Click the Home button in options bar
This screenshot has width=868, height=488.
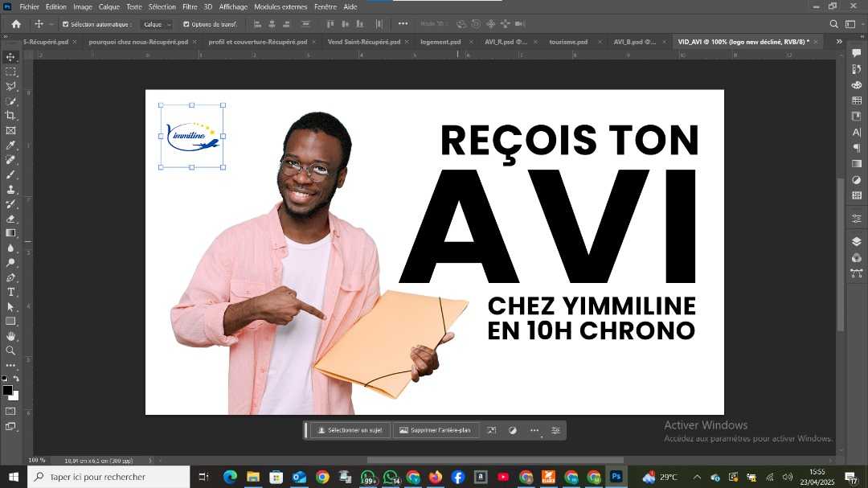pyautogui.click(x=16, y=24)
